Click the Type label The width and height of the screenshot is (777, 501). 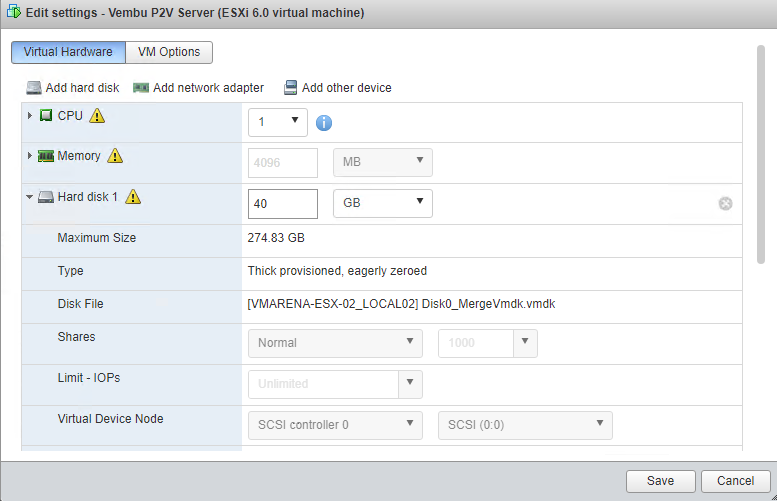tap(70, 271)
